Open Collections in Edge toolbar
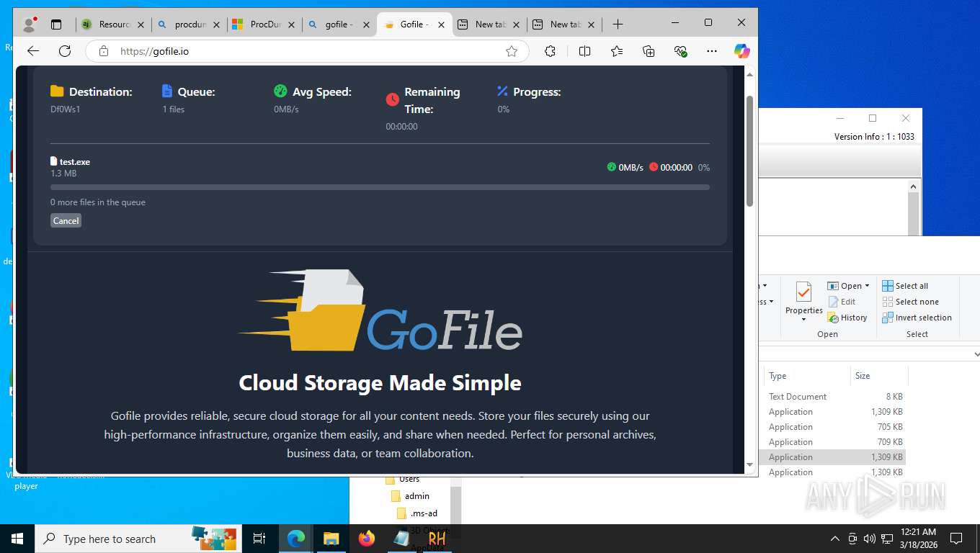 point(649,51)
